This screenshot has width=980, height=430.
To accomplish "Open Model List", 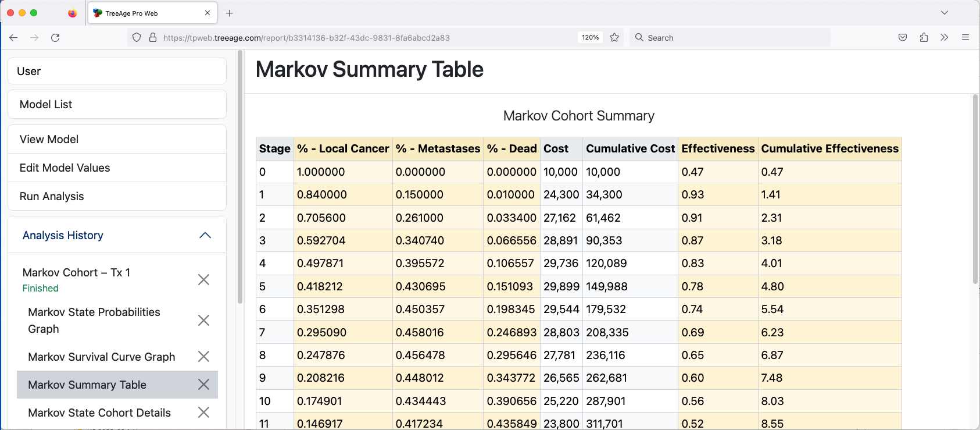I will [x=117, y=104].
